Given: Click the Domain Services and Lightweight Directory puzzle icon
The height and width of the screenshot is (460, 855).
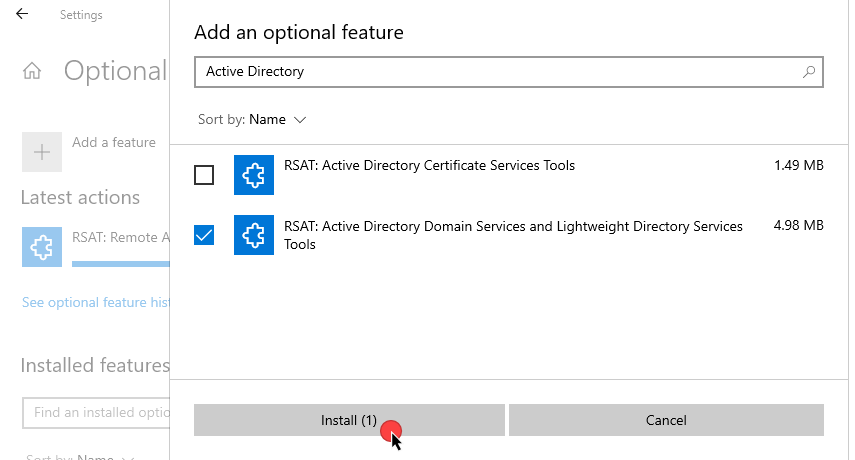Looking at the screenshot, I should coord(253,235).
